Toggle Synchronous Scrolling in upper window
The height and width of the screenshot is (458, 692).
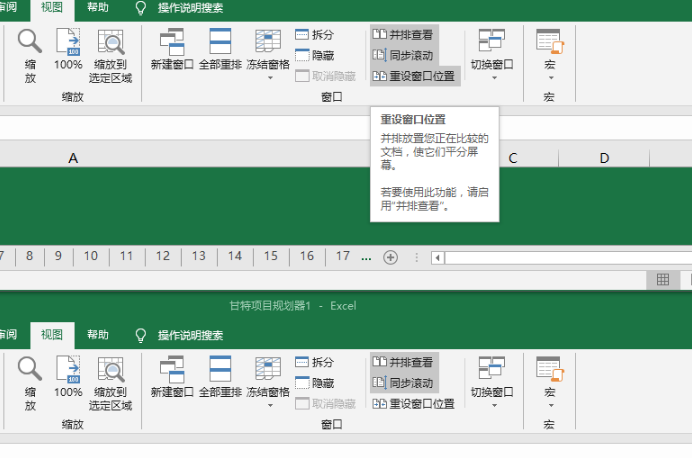(402, 55)
